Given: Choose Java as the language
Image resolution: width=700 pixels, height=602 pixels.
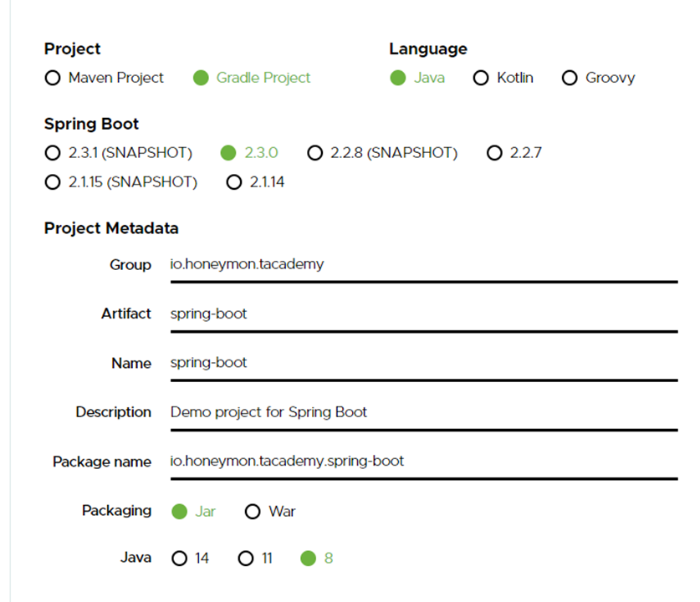Looking at the screenshot, I should click(x=398, y=78).
